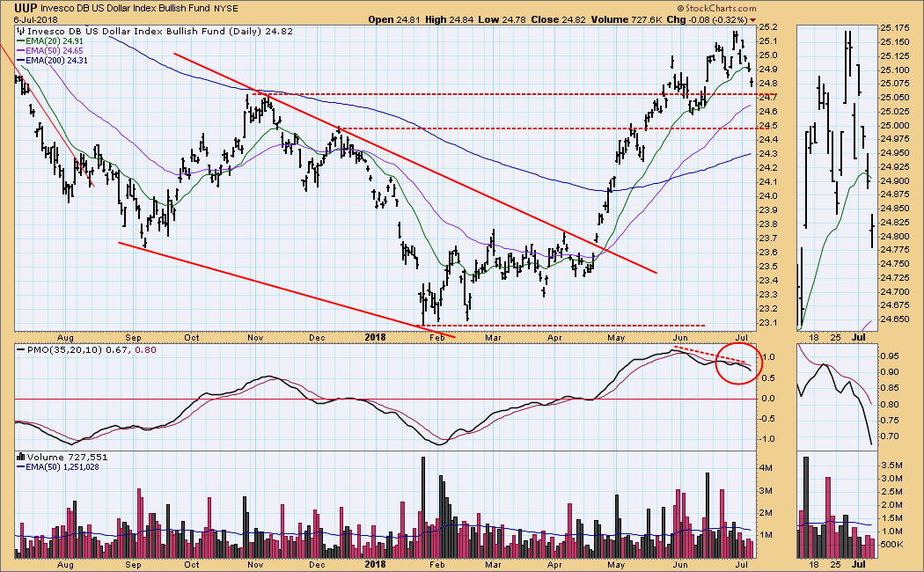Click the -0.5 PMO axis label

pyautogui.click(x=766, y=418)
